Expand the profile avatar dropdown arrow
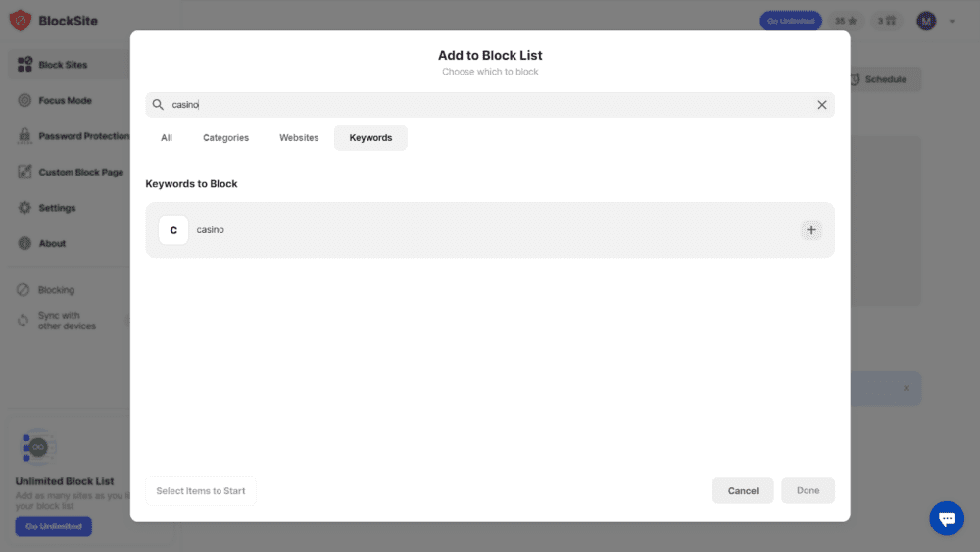 coord(951,21)
